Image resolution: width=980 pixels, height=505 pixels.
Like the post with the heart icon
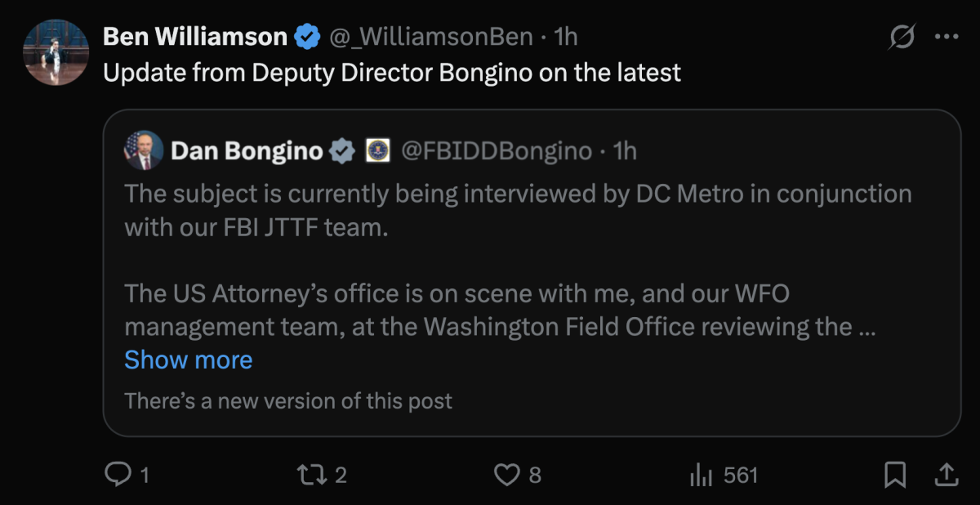tap(508, 474)
